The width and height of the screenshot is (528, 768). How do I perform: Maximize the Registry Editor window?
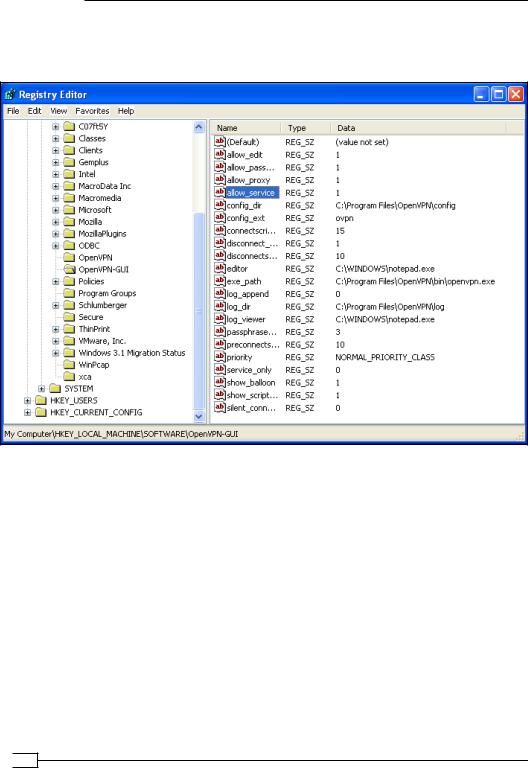pos(499,94)
